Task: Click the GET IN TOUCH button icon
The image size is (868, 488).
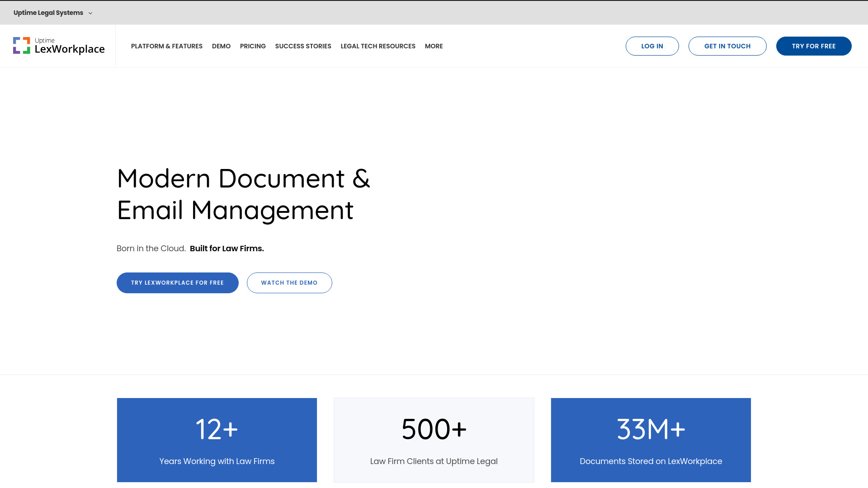Action: pos(727,46)
